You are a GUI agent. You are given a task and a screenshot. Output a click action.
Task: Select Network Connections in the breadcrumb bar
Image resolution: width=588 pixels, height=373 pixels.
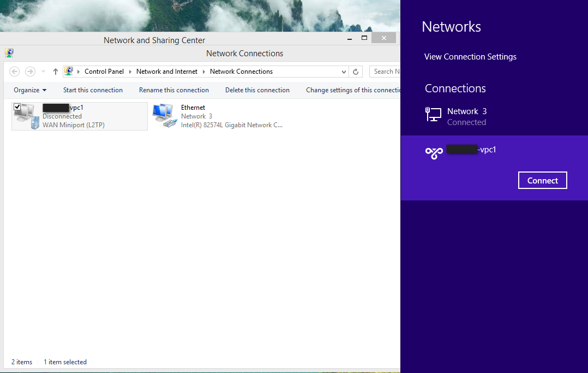(x=241, y=71)
